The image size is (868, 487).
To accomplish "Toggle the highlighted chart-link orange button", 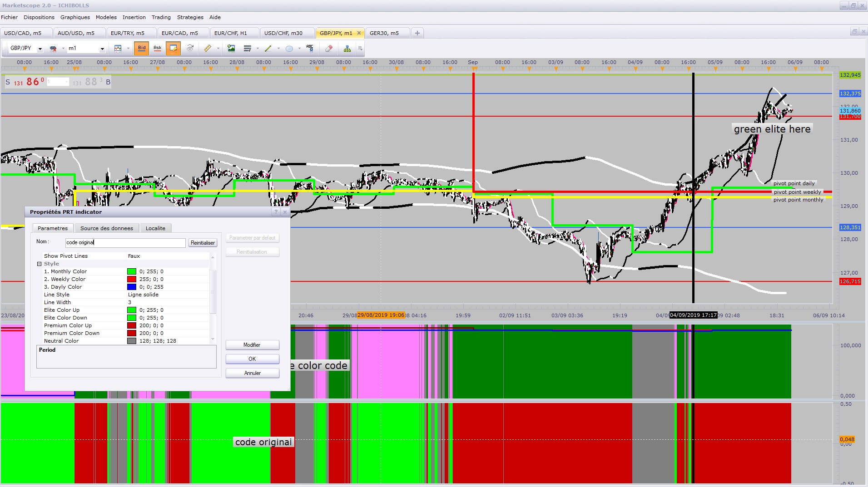I will (x=173, y=48).
